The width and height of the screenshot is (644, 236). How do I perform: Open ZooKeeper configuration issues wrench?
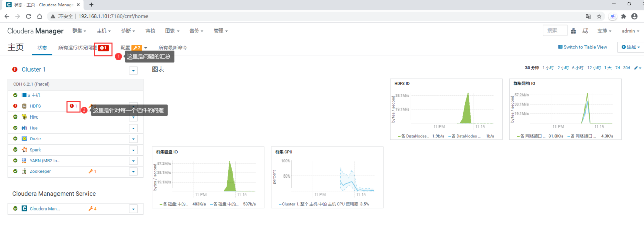(92, 171)
